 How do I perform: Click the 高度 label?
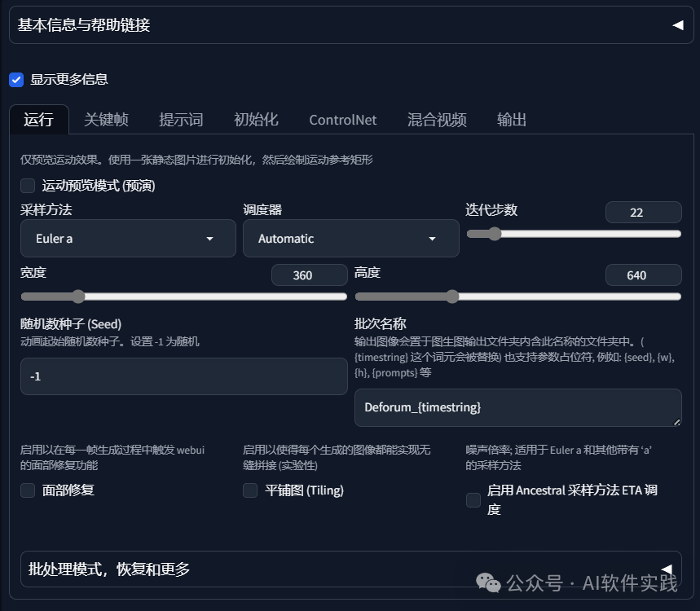pyautogui.click(x=368, y=273)
